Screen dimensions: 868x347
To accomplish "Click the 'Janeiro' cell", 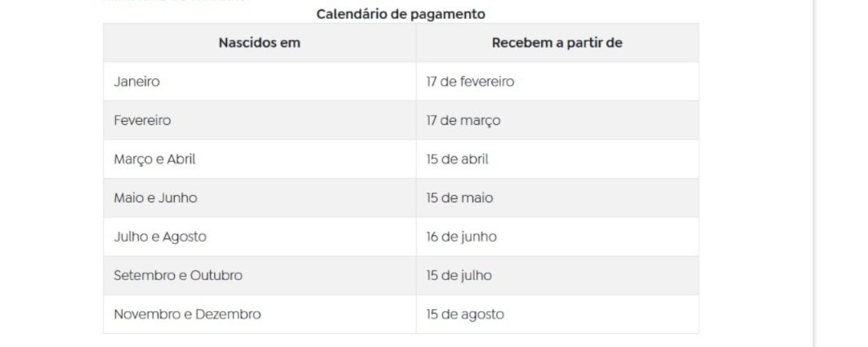I will point(260,82).
